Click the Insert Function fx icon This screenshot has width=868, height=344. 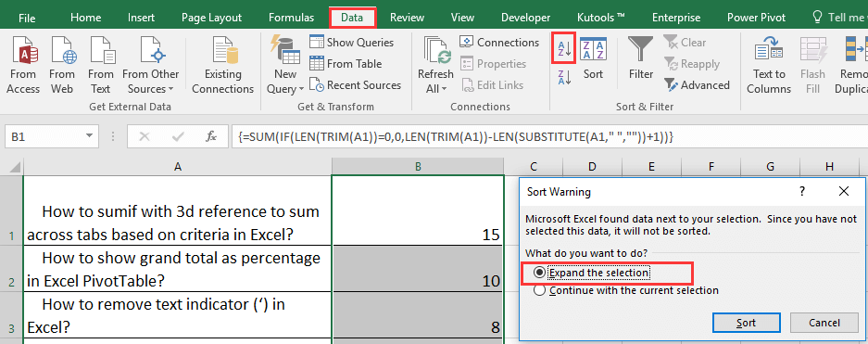pyautogui.click(x=210, y=136)
